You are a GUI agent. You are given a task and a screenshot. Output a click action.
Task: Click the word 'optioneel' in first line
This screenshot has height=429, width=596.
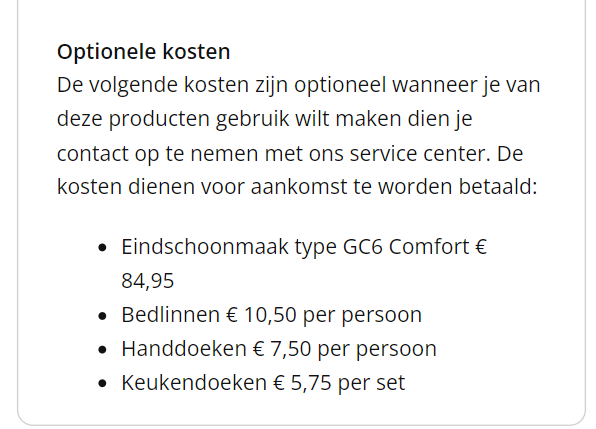(340, 85)
